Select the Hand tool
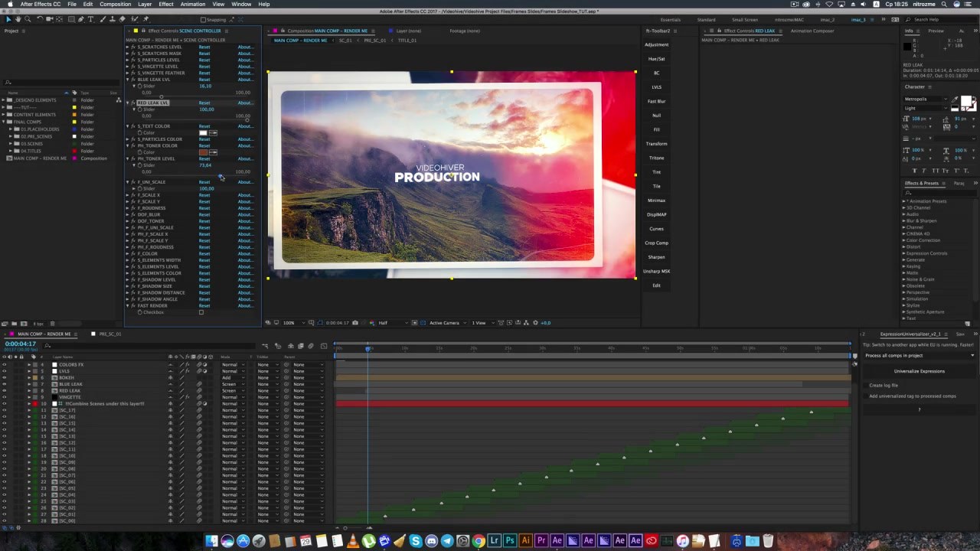Viewport: 980px width, 551px height. (x=18, y=19)
